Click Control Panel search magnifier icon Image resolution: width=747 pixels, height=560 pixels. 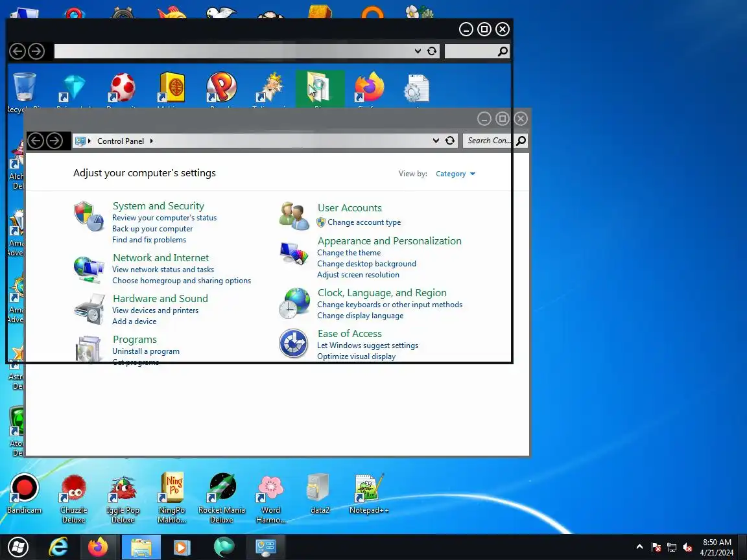521,141
